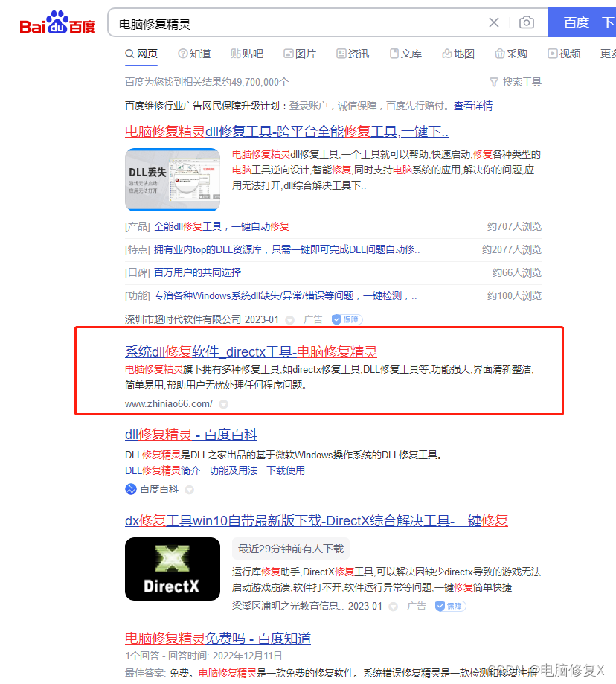Click 约100人浏览 view count
Image resolution: width=616 pixels, height=684 pixels.
pos(514,295)
